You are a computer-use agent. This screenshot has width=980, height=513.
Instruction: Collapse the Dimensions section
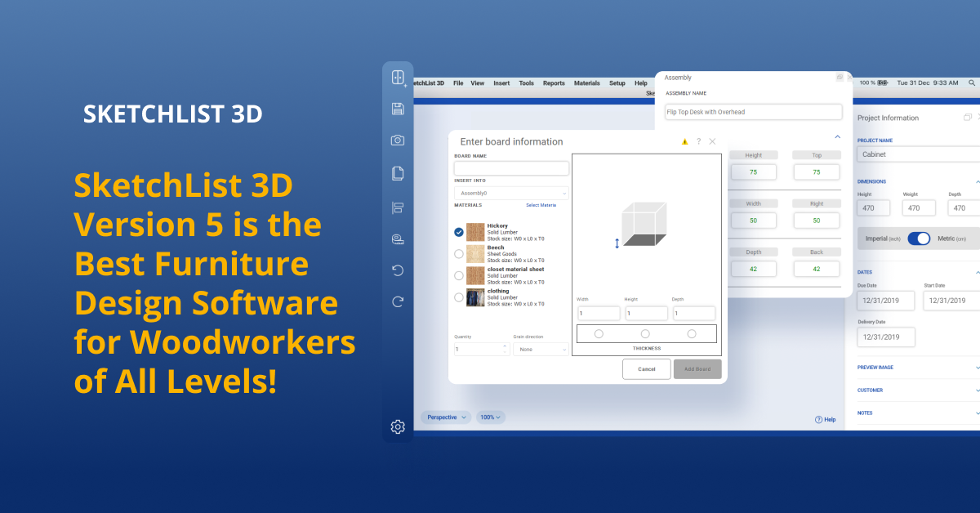(978, 181)
